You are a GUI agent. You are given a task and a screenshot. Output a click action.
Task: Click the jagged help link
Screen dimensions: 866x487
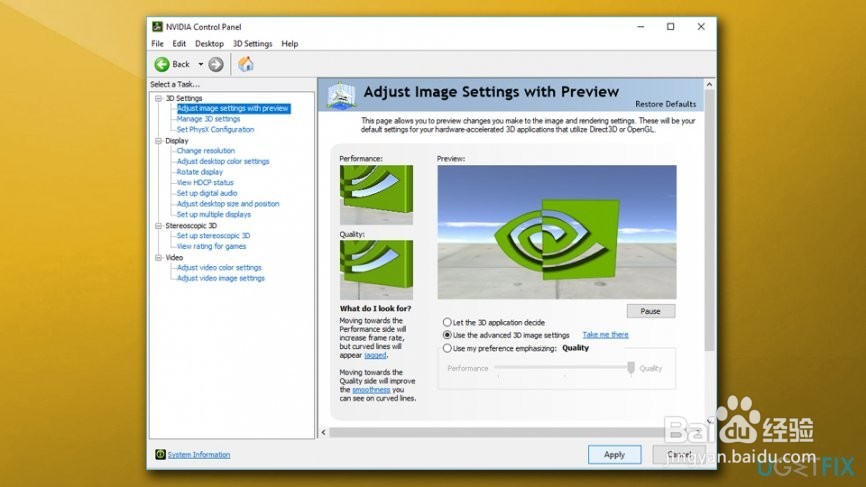point(375,355)
